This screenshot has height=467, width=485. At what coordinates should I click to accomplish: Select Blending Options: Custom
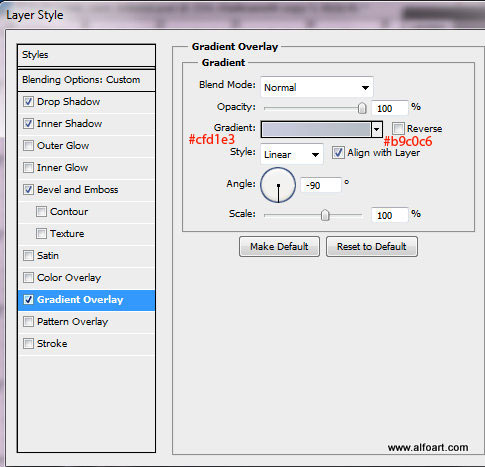[x=86, y=80]
